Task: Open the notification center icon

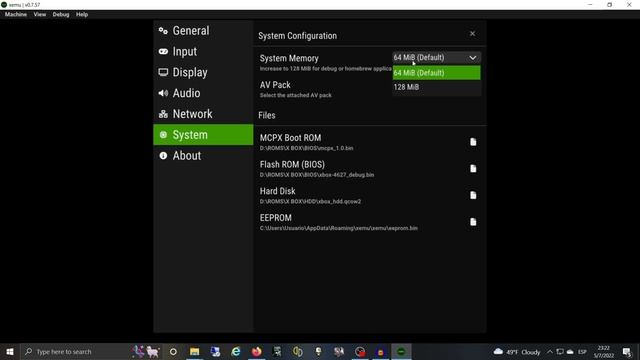Action: 627,352
